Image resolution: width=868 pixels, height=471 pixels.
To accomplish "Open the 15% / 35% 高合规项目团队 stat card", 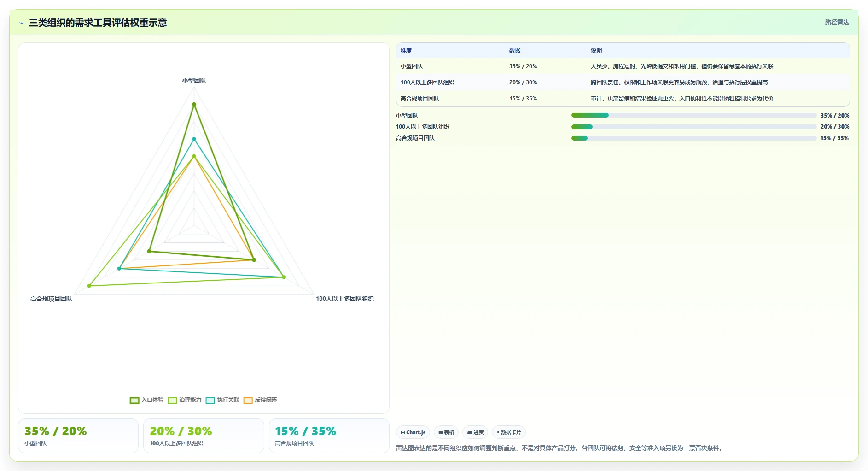I will point(329,436).
